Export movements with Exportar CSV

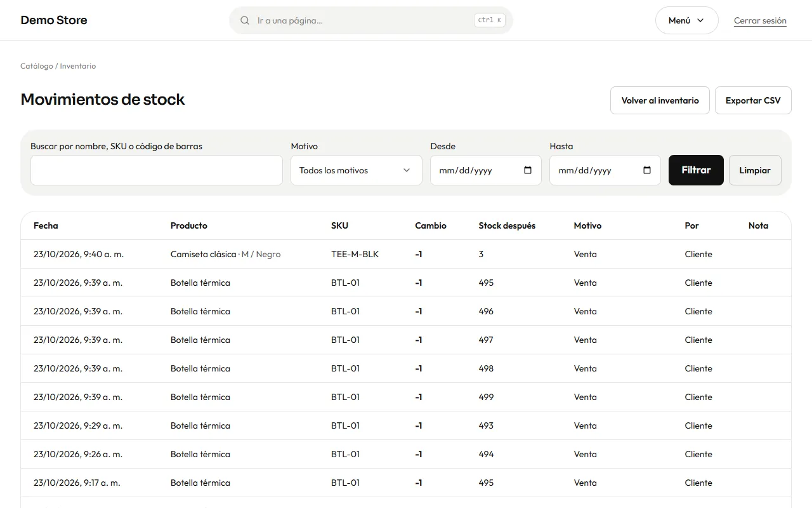753,100
